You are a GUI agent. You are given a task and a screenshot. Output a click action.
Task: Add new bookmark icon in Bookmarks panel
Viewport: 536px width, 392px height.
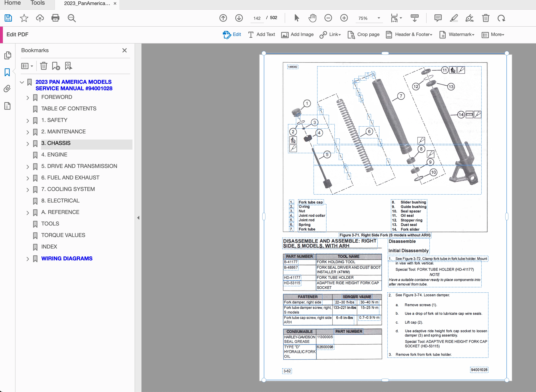pyautogui.click(x=56, y=66)
